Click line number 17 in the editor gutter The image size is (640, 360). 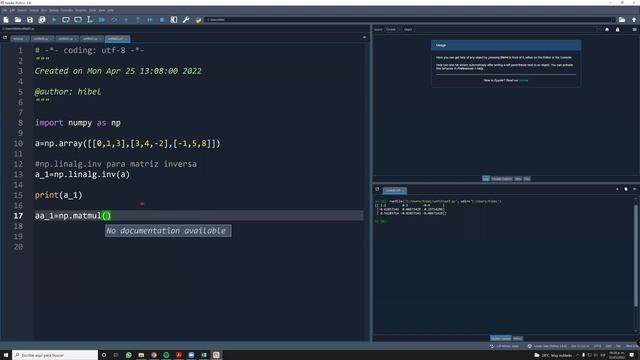[x=18, y=216]
